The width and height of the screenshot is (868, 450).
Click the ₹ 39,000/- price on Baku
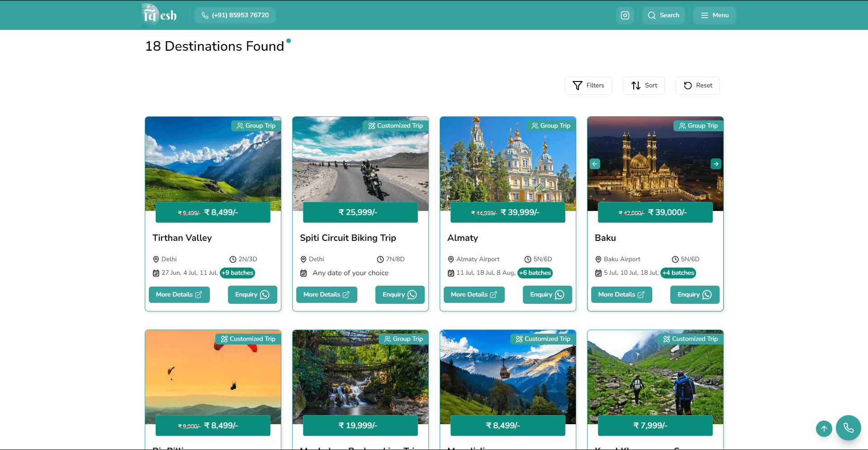point(668,212)
